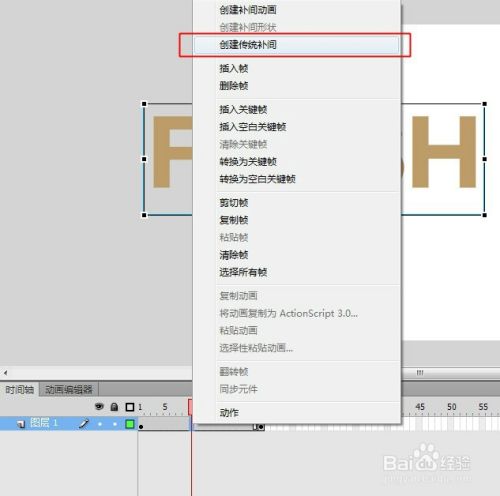Select 插入关键帧 menu option
This screenshot has width=500, height=496.
point(243,109)
